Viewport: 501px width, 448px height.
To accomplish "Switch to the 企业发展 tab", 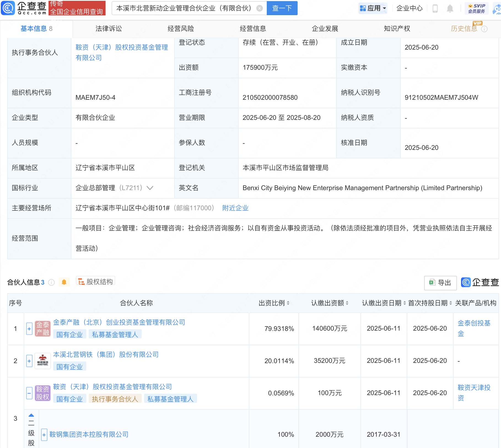I will [x=325, y=29].
